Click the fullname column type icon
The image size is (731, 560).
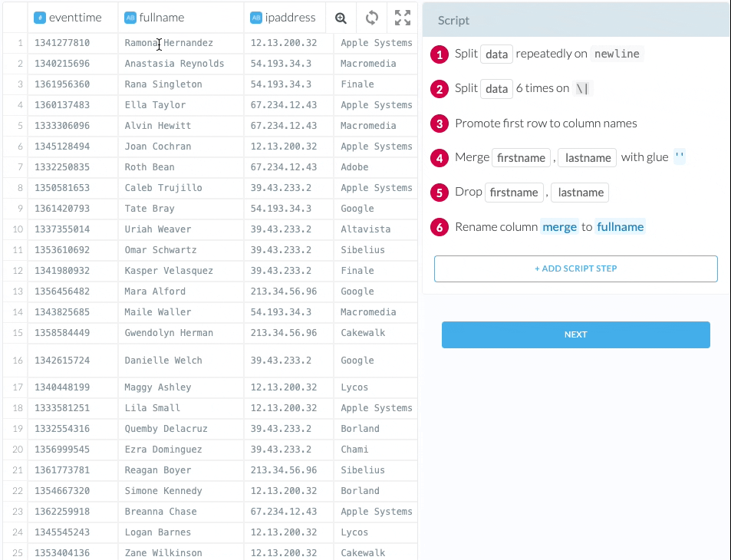[130, 18]
